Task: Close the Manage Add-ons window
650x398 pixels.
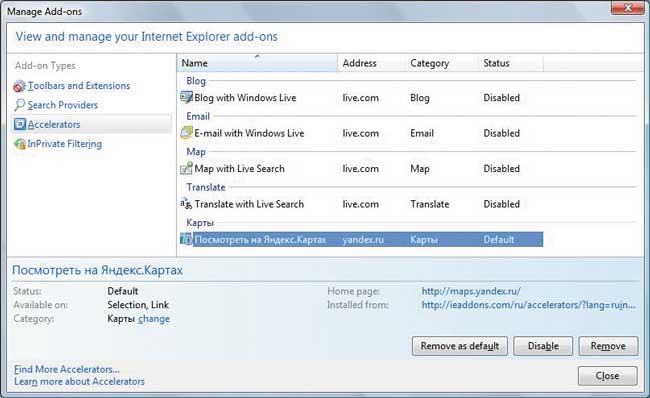Action: [628, 7]
